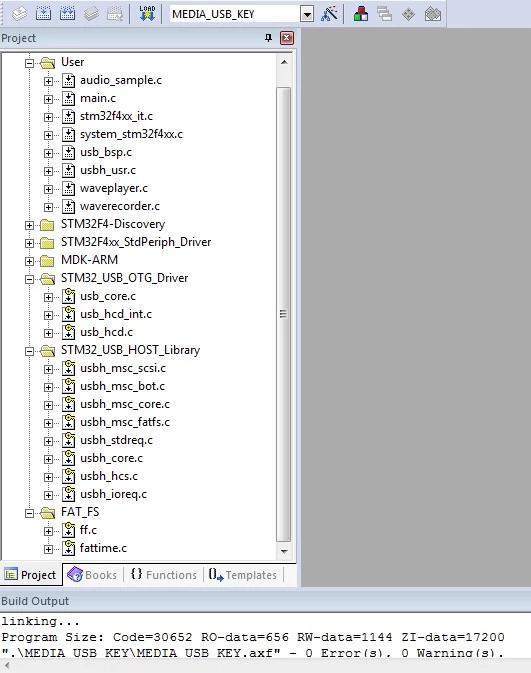Open the MEDIA_USB_KEY target dropdown
Viewport: 531px width, 673px height.
point(306,14)
